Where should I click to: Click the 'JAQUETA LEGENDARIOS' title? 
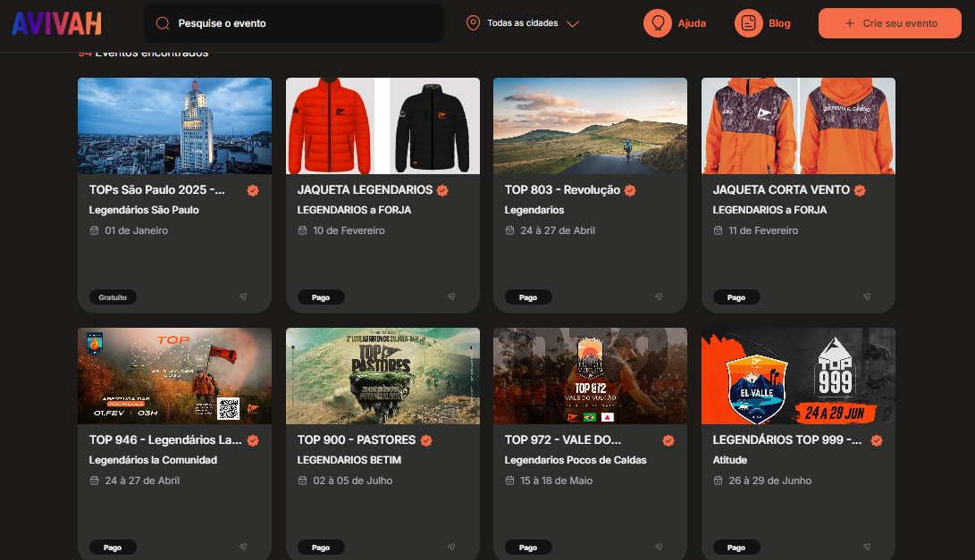(365, 189)
